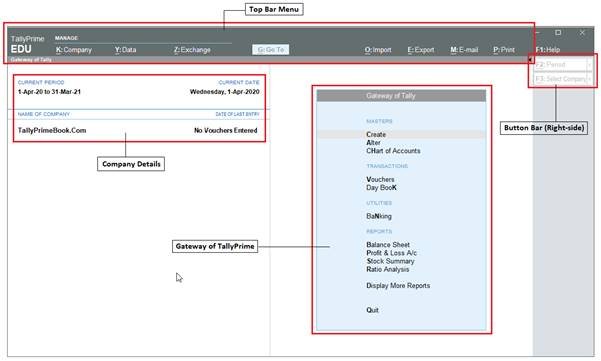Viewport: 601px width, 361px height.
Task: Maximize the TallyPrime window
Action: (558, 33)
